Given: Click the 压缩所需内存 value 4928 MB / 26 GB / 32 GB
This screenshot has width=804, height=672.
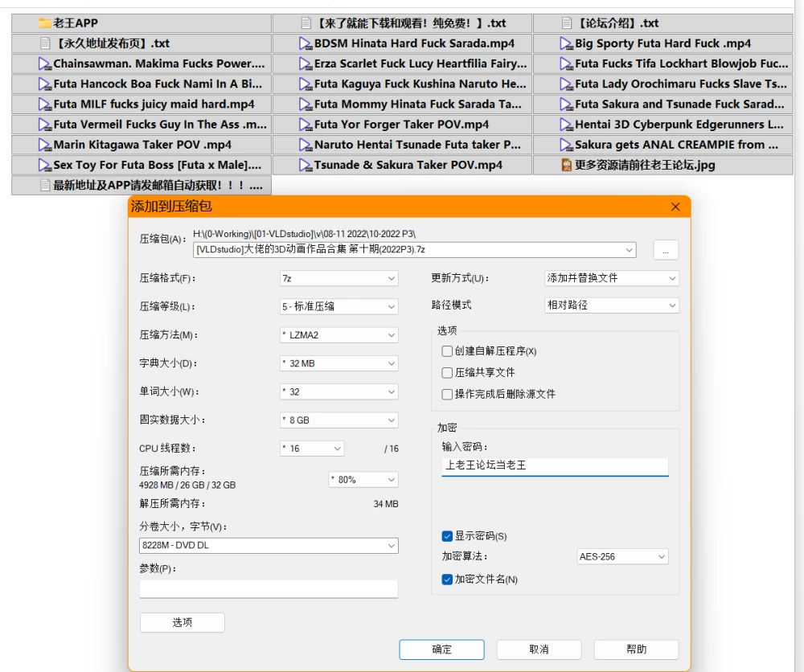Looking at the screenshot, I should [187, 486].
